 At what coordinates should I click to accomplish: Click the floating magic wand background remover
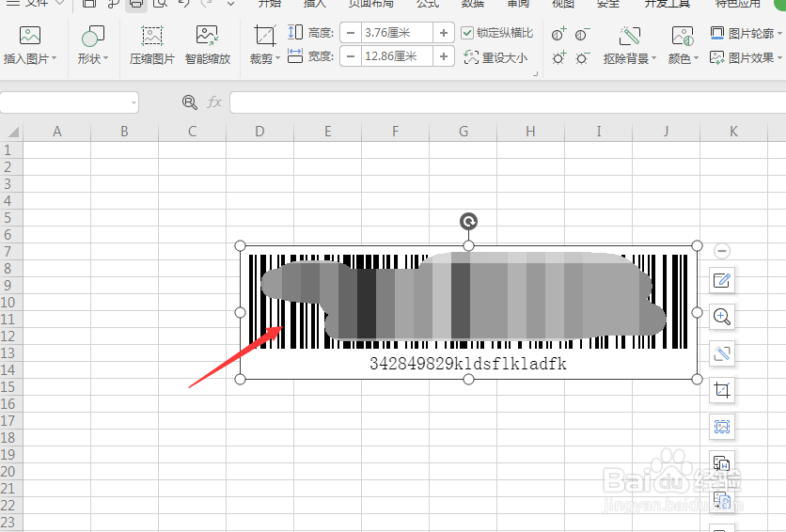[722, 353]
